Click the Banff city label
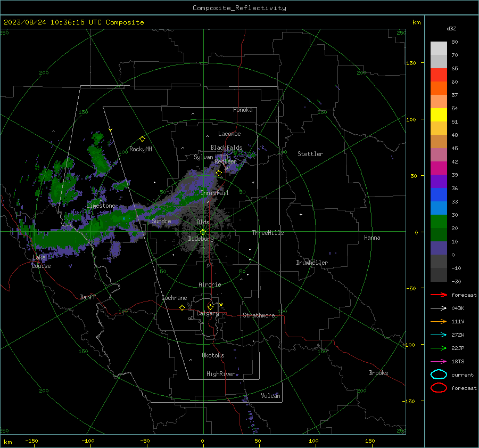The width and height of the screenshot is (479, 448). pyautogui.click(x=88, y=297)
